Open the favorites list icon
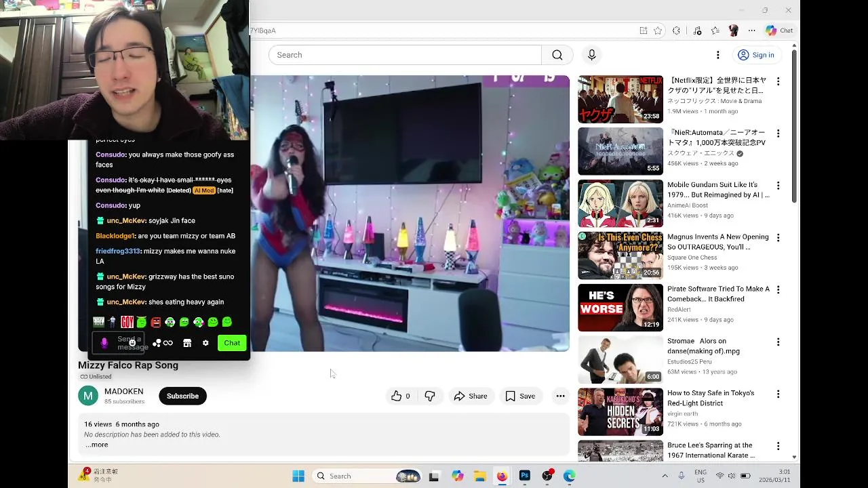868x488 pixels. coord(715,30)
